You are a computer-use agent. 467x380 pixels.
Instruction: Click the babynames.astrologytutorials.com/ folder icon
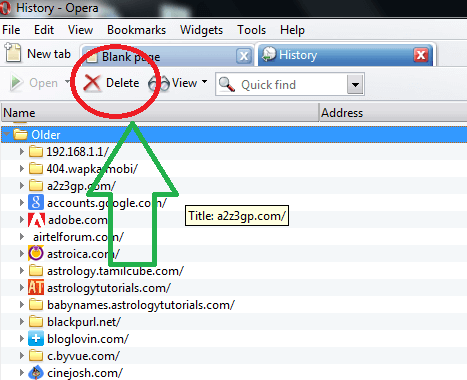[x=36, y=305]
